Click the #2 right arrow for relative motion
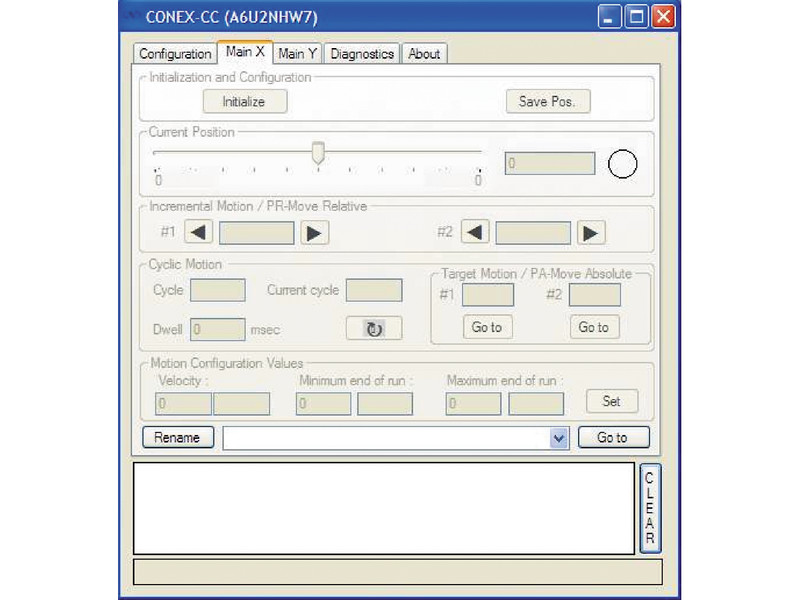Viewport: 800px width, 600px height. pos(591,231)
